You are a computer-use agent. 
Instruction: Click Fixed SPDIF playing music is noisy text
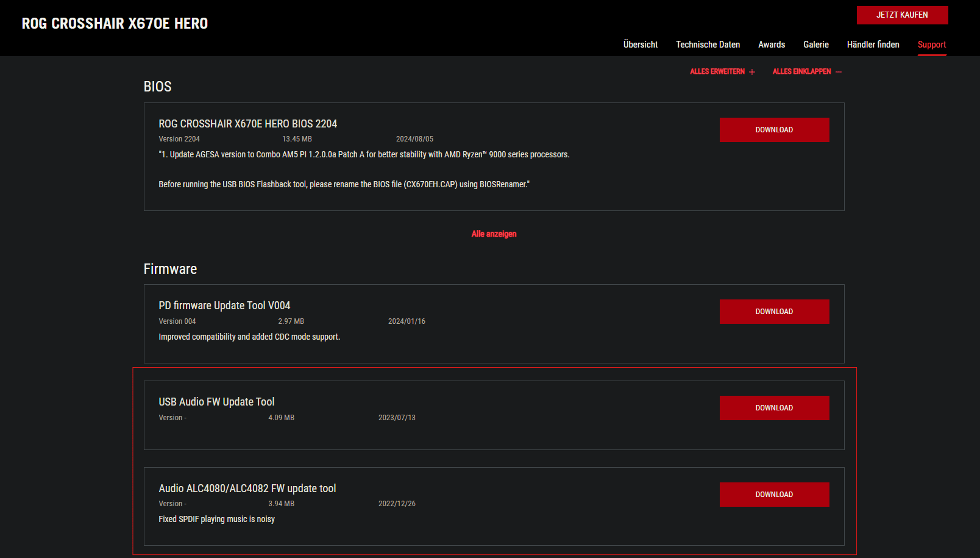216,519
